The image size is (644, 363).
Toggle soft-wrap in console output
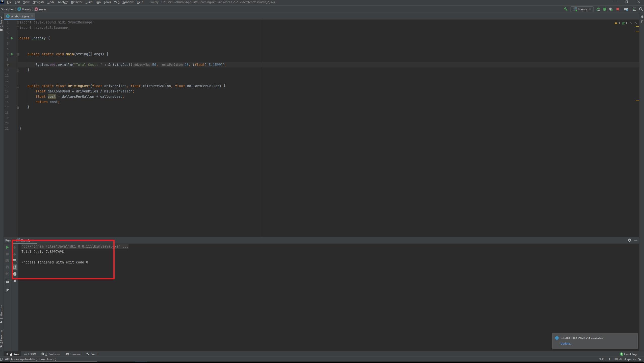click(15, 261)
